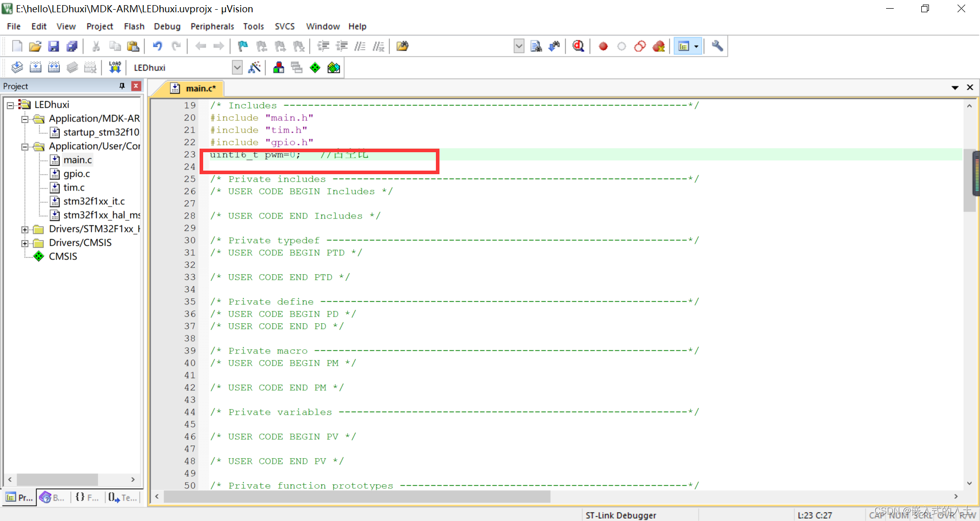Click the Comment selection icon
The width and height of the screenshot is (980, 521).
pos(360,46)
